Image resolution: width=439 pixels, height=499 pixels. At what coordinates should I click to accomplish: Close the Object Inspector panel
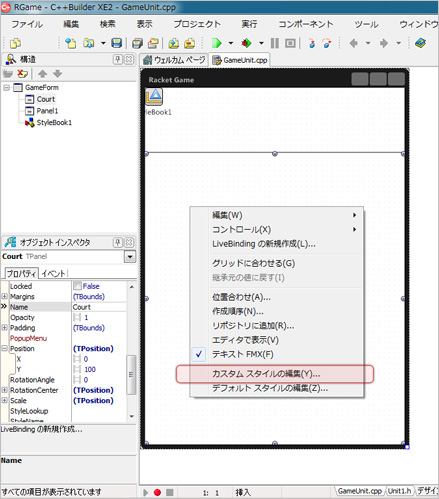pyautogui.click(x=129, y=242)
